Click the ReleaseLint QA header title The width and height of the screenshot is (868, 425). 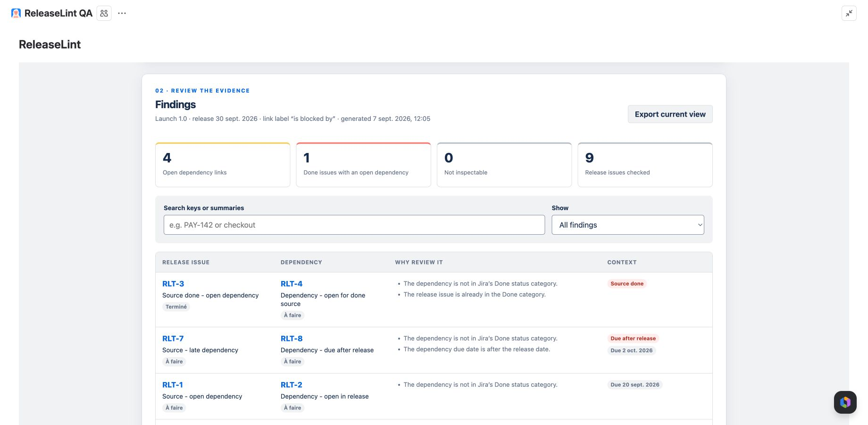(58, 13)
